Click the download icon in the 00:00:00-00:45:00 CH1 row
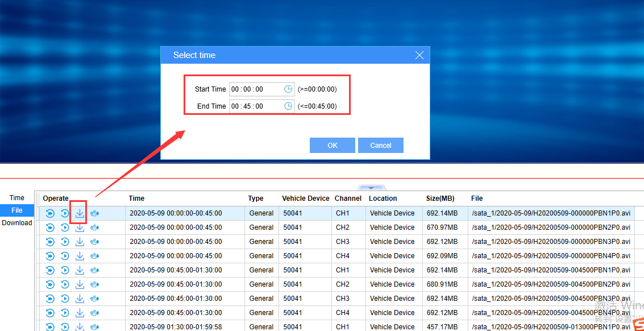The image size is (644, 331). (80, 213)
